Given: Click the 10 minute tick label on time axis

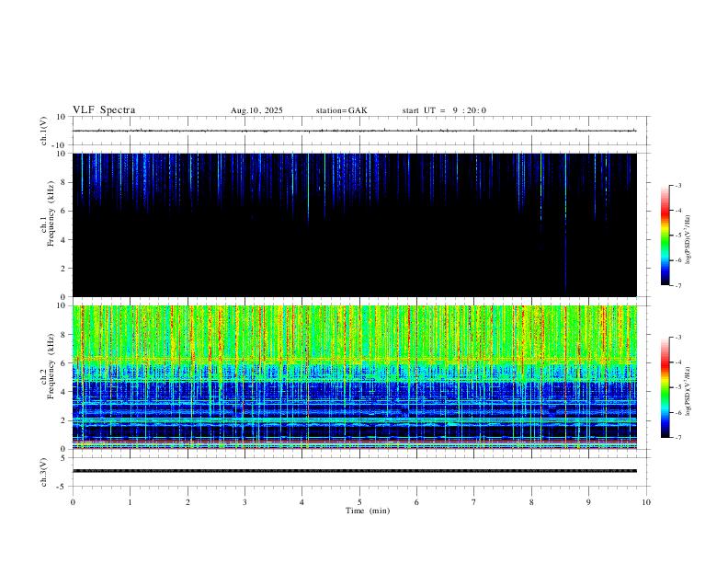Looking at the screenshot, I should [x=646, y=501].
